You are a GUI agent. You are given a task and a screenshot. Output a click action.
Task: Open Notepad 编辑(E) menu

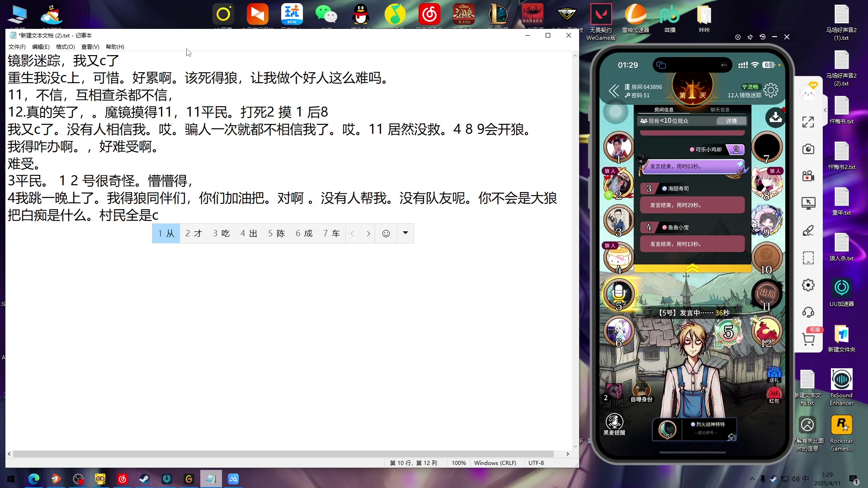pos(41,47)
